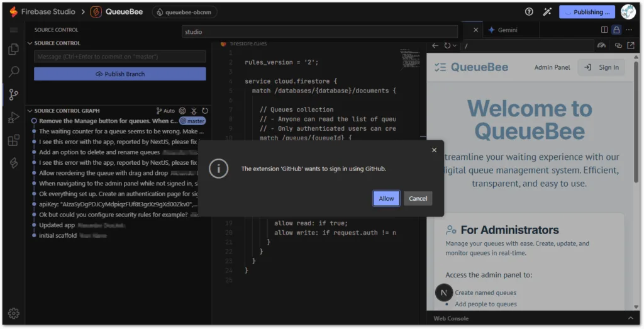
Task: Cancel the GitHub sign-in dialog
Action: coord(418,198)
